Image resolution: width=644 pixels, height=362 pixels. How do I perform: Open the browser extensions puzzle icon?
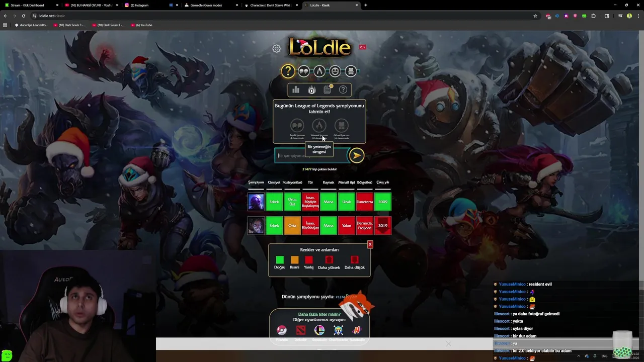pos(593,16)
